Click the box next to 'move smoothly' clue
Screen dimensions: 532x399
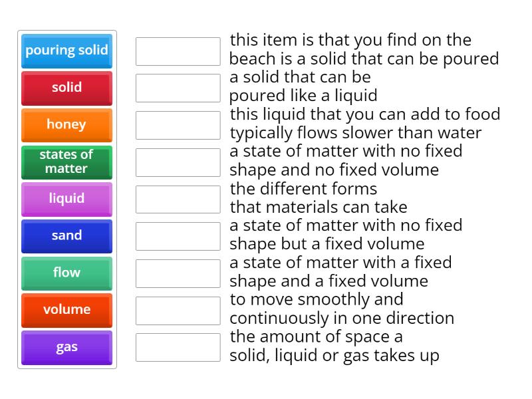(177, 310)
